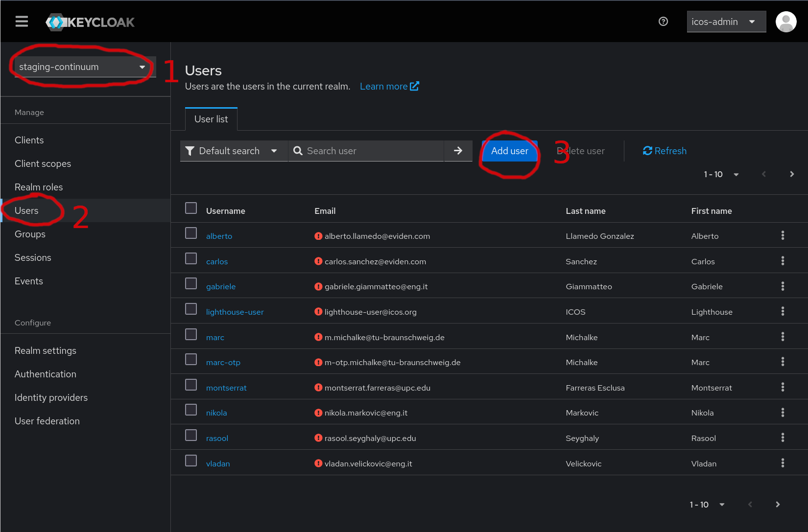
Task: Toggle the hamburger navigation menu
Action: coord(22,22)
